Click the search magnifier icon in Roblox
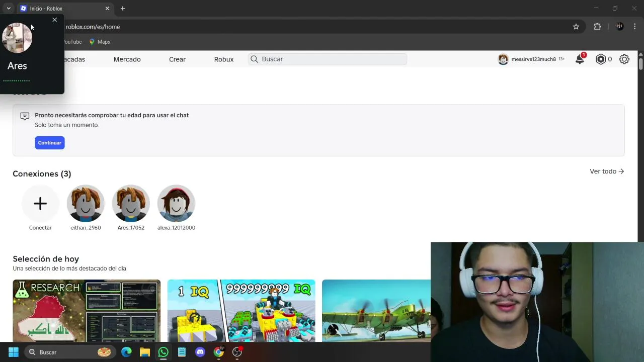 point(255,59)
